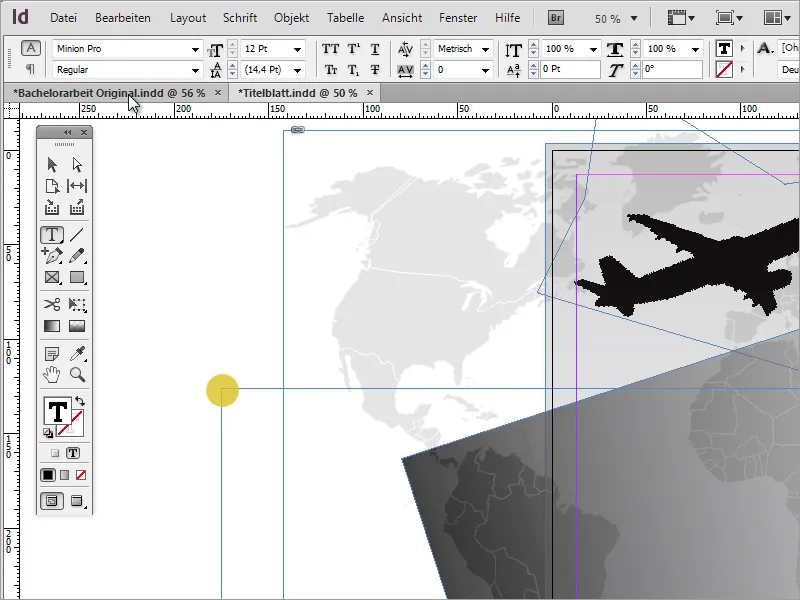Screen dimensions: 800x600
Task: Select the Pen tool
Action: click(x=52, y=256)
